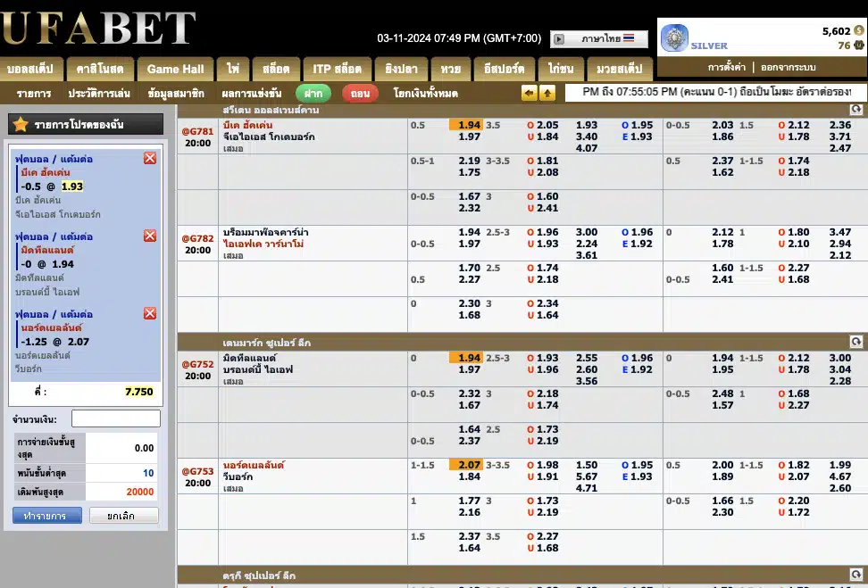Select the คาสิโนสด tab
The image size is (868, 588).
click(x=100, y=69)
